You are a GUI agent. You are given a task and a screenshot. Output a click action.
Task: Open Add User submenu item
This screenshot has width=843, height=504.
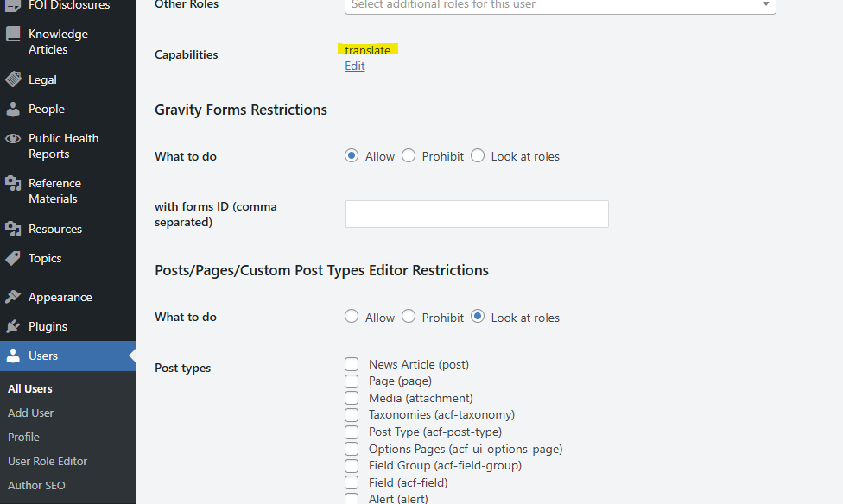pos(31,413)
